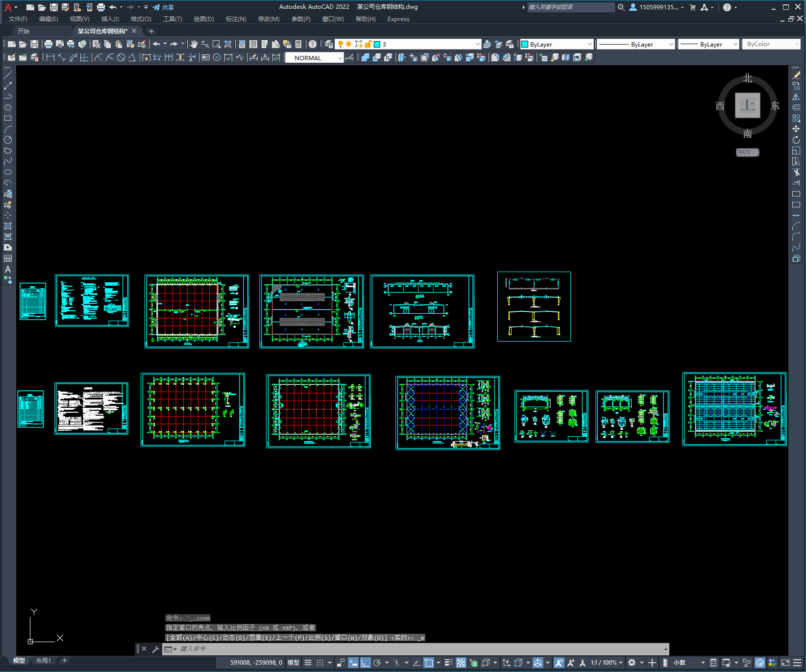This screenshot has width=806, height=672.
Task: Toggle the drawing grid display
Action: (x=308, y=663)
